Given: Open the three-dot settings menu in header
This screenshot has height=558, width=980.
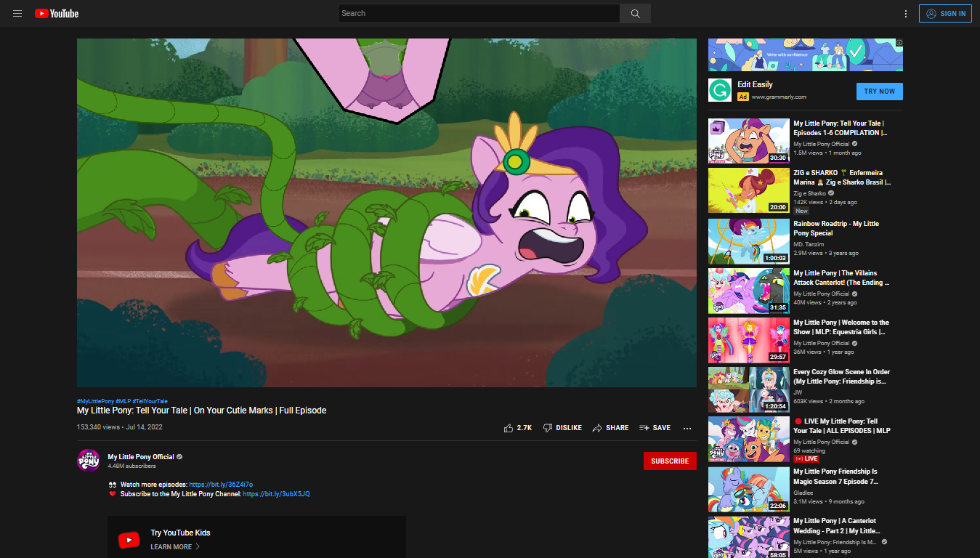Looking at the screenshot, I should tap(906, 14).
